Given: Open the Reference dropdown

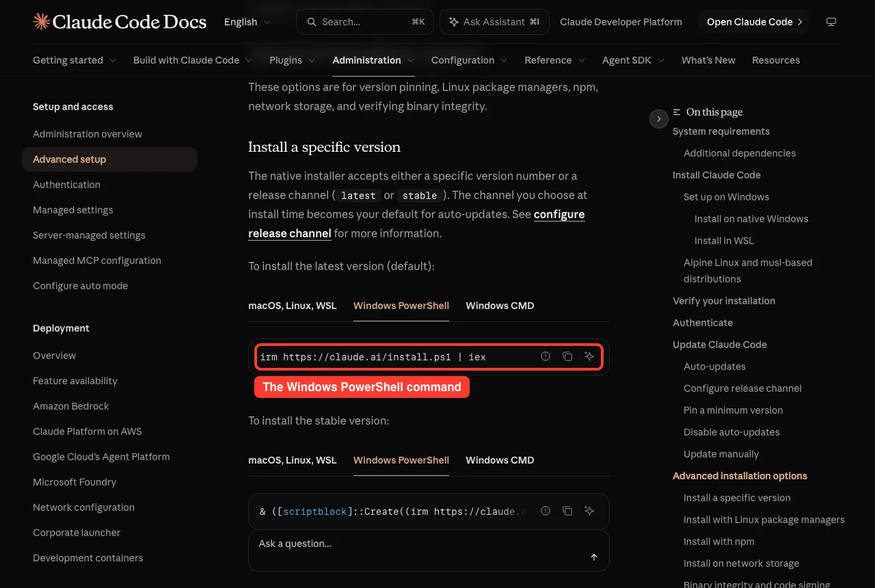Looking at the screenshot, I should [x=555, y=60].
